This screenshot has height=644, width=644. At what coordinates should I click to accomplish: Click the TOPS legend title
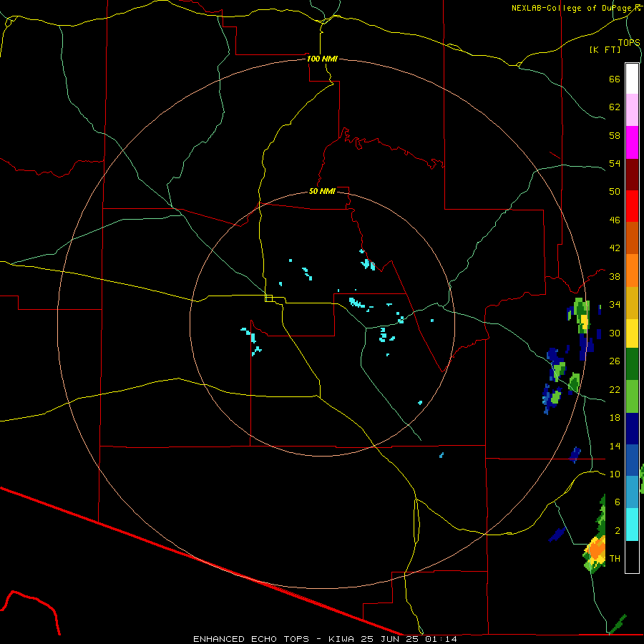[x=629, y=42]
